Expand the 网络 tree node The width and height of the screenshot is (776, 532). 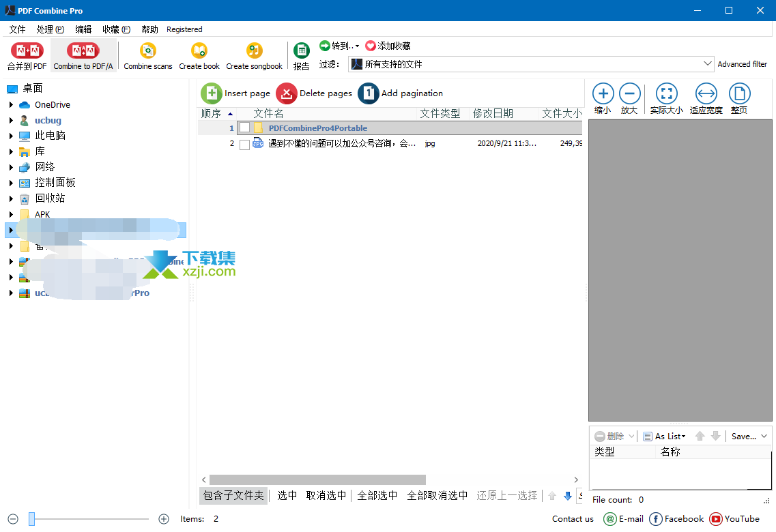11,168
